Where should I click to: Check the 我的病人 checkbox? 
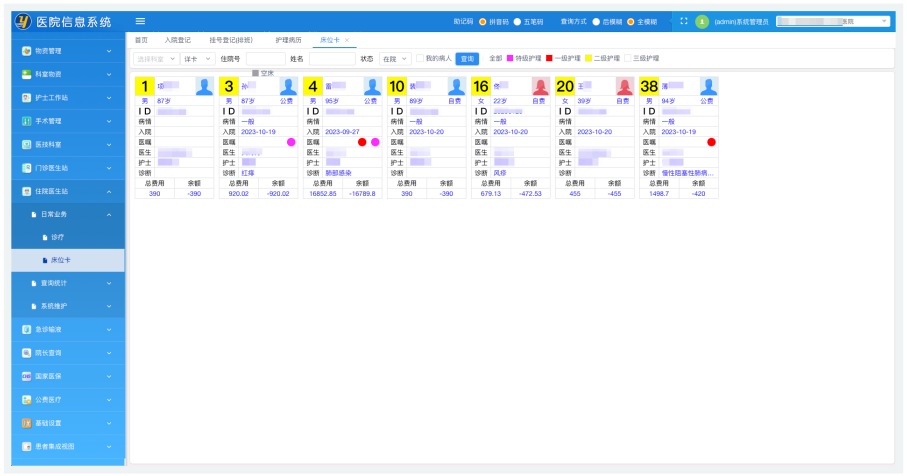pyautogui.click(x=420, y=58)
